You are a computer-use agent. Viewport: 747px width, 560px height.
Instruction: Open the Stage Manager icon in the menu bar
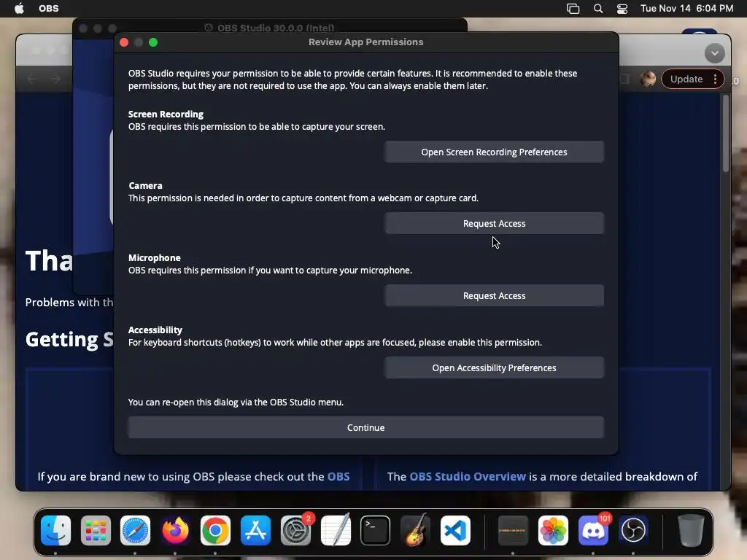pyautogui.click(x=573, y=9)
